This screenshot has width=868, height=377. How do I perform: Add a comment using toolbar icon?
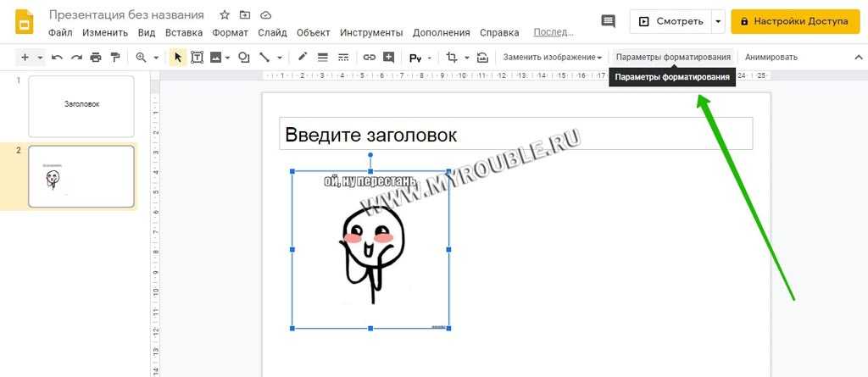tap(388, 58)
